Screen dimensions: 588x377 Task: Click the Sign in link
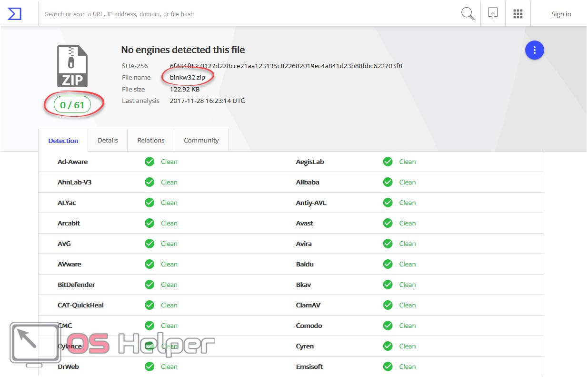(x=561, y=14)
